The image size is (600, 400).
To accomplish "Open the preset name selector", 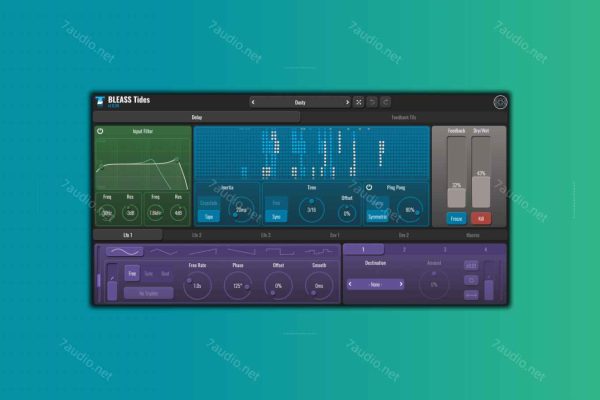I will pyautogui.click(x=300, y=102).
